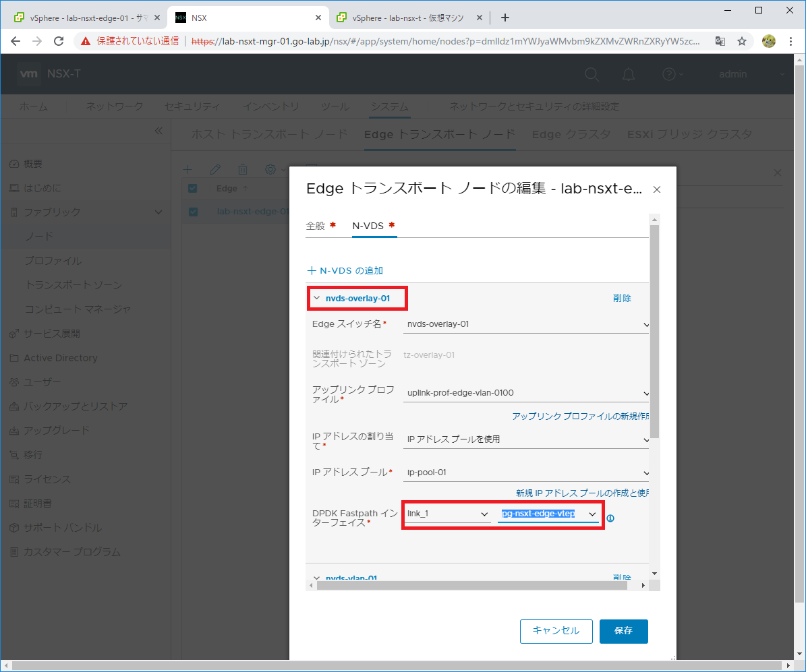Toggle the select-all checkbox in Edge header
The width and height of the screenshot is (806, 672).
(x=193, y=188)
